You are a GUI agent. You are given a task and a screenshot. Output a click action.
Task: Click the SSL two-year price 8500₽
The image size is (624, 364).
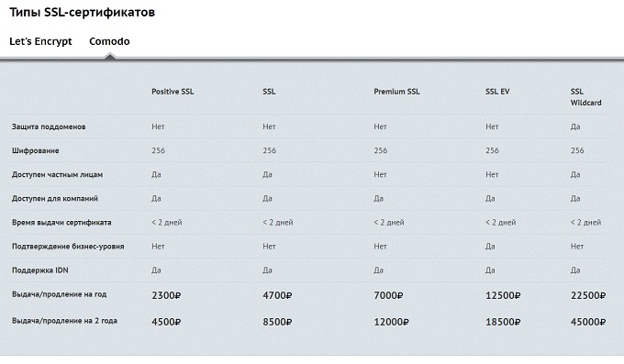click(277, 322)
